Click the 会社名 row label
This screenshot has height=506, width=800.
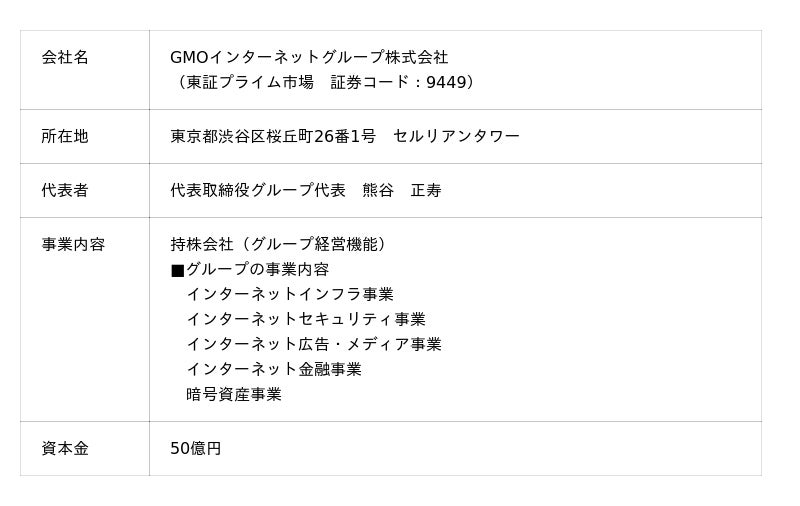coord(65,58)
